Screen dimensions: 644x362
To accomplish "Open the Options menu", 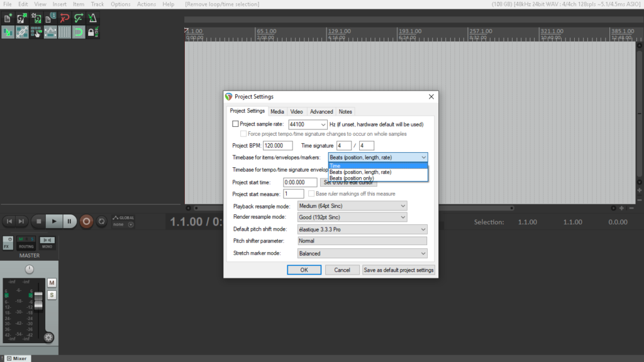I will coord(120,4).
